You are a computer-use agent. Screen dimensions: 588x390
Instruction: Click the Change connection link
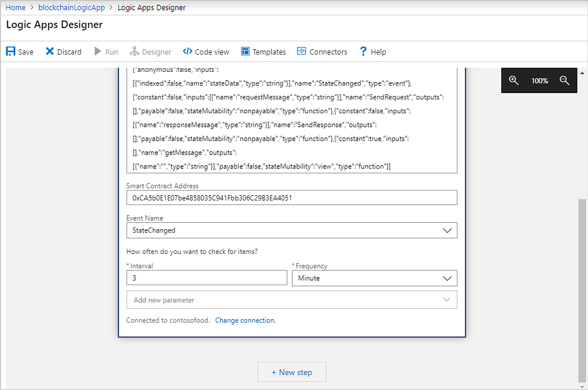(x=245, y=321)
